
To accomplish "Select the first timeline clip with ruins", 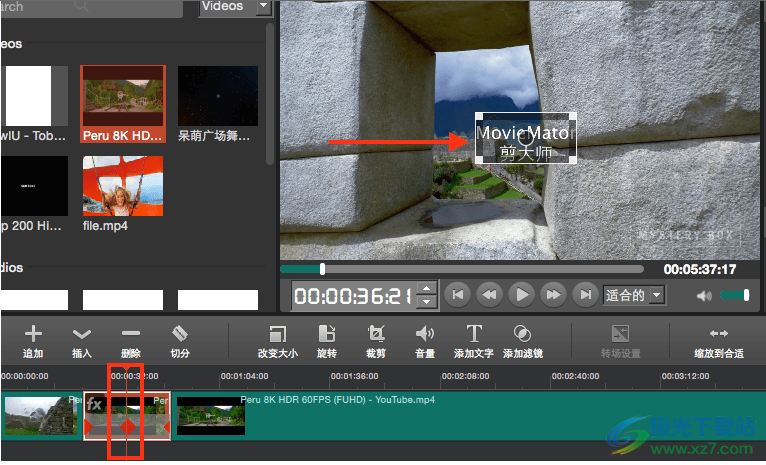I will click(x=42, y=416).
